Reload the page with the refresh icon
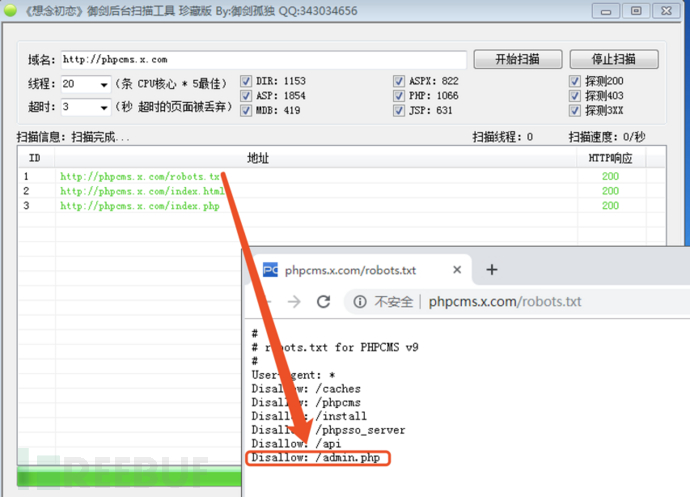The height and width of the screenshot is (497, 690). point(323,302)
